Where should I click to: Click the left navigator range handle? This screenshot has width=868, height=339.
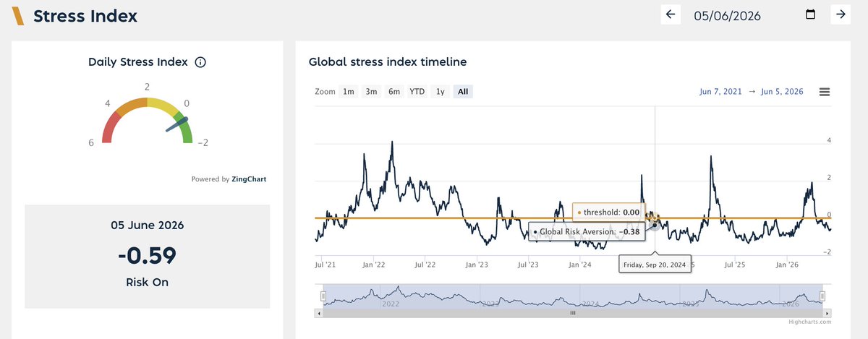pos(324,296)
